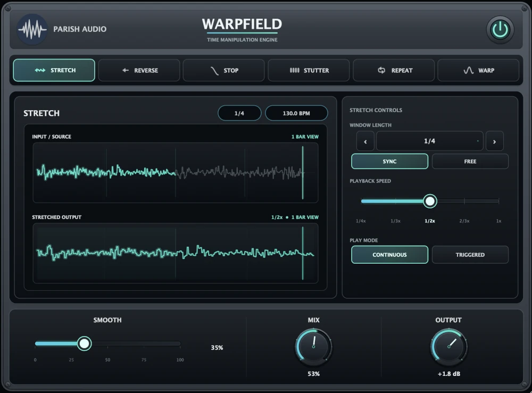The width and height of the screenshot is (532, 393).
Task: Click the Playback Speed slider handle
Action: [x=430, y=201]
